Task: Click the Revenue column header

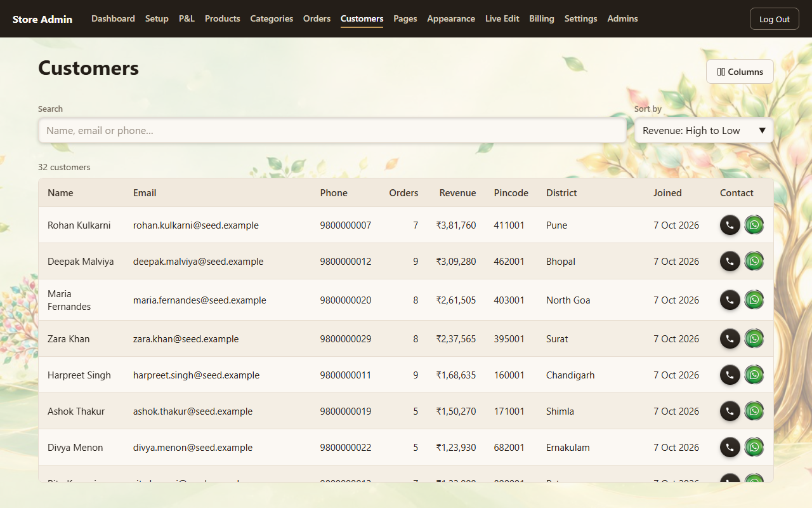Action: (457, 192)
